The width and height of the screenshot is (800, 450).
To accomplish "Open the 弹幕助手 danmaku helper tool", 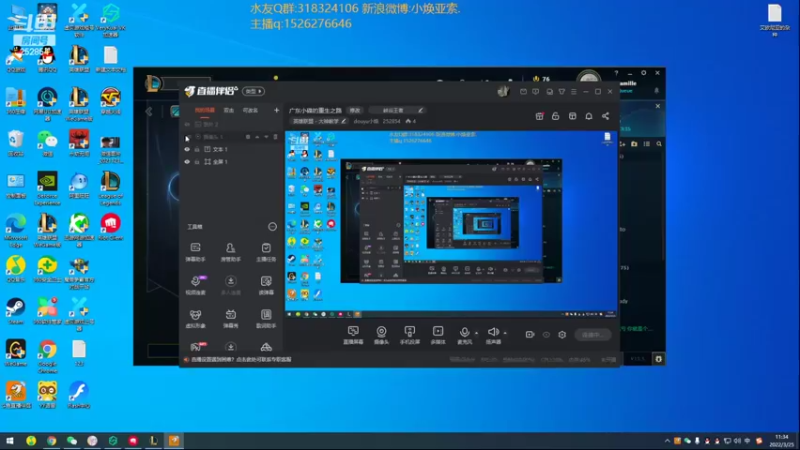I will 195,252.
